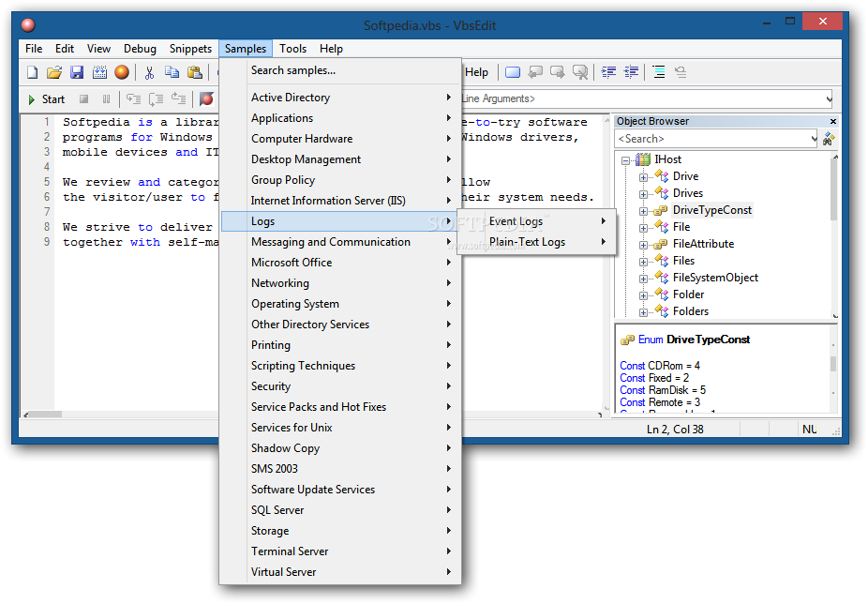Click the 'Ln 2, Col 38' status bar entry

pos(675,430)
